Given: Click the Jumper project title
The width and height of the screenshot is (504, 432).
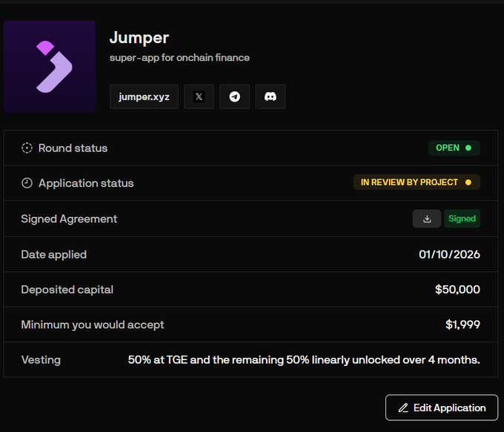Looking at the screenshot, I should (139, 38).
